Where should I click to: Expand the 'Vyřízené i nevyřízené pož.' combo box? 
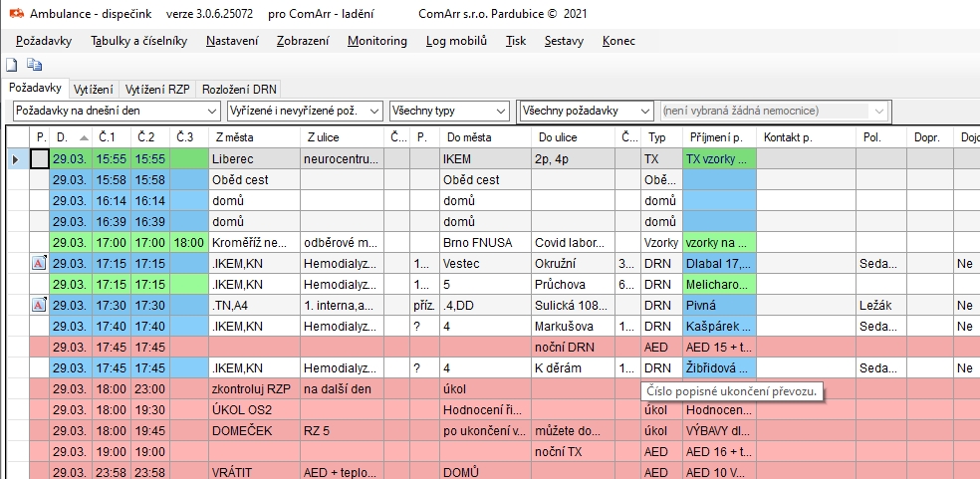pyautogui.click(x=373, y=111)
